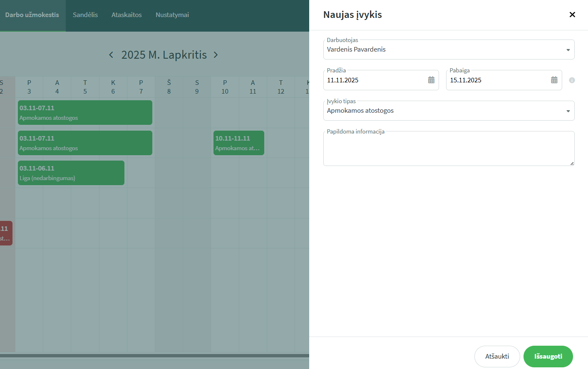Go to previous month arrow
The width and height of the screenshot is (588, 369).
[x=111, y=55]
